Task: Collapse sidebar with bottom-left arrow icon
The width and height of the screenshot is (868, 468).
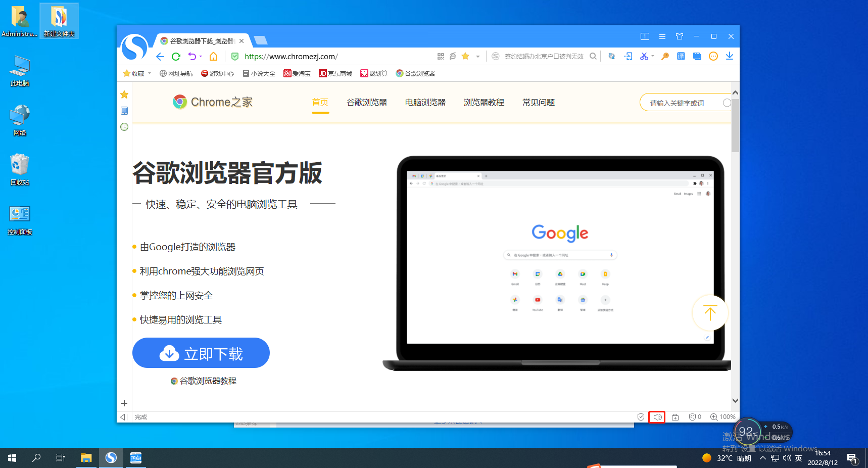Action: click(124, 417)
